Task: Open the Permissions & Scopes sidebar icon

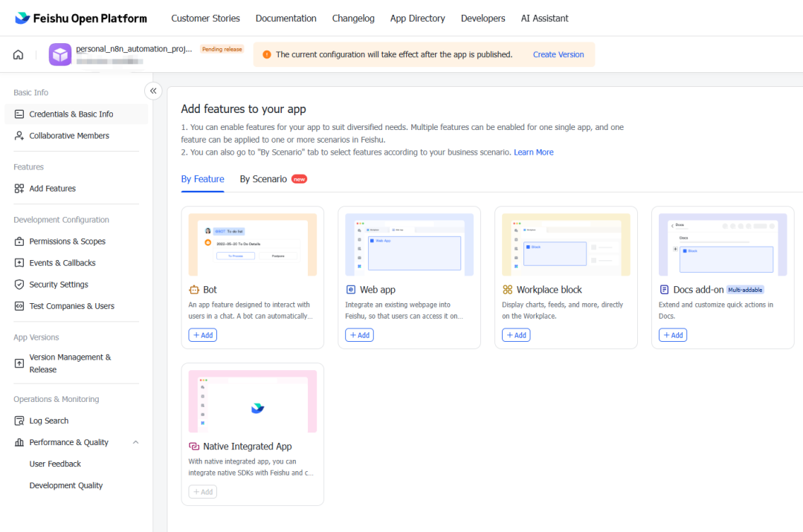Action: click(19, 241)
